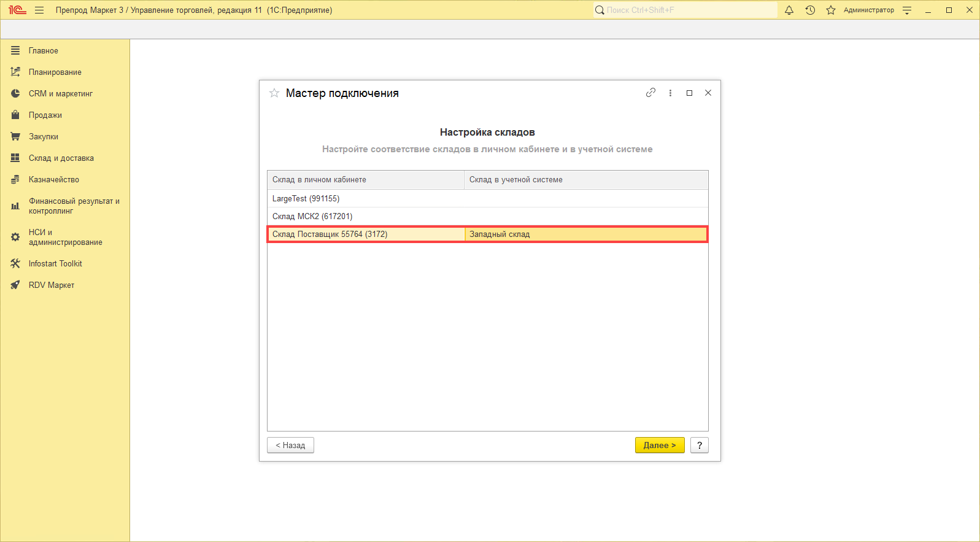Go to Склад и доставка section
The height and width of the screenshot is (542, 980).
(61, 158)
